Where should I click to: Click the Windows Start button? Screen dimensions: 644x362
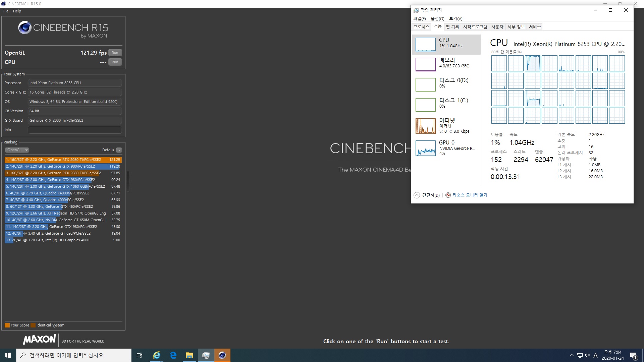[x=8, y=355]
